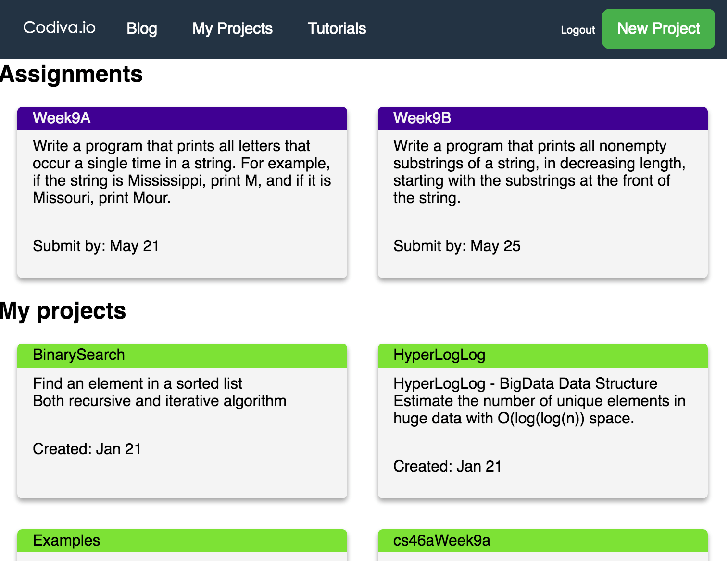Open the cs46aWeek9a project
Viewport: 728px width, 561px height.
pos(441,541)
